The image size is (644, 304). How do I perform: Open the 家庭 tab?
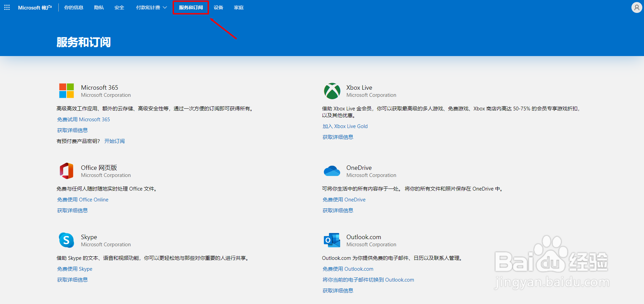(x=239, y=7)
